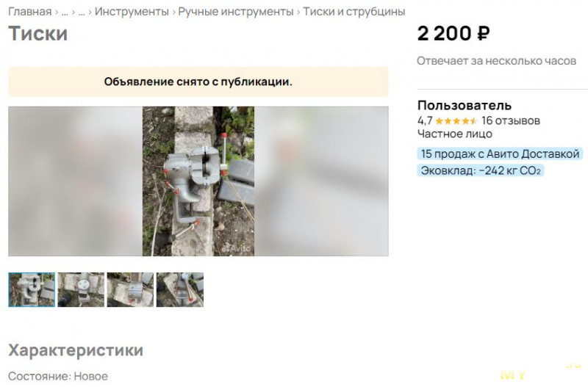Show previous photo via left blurred area

click(76, 181)
